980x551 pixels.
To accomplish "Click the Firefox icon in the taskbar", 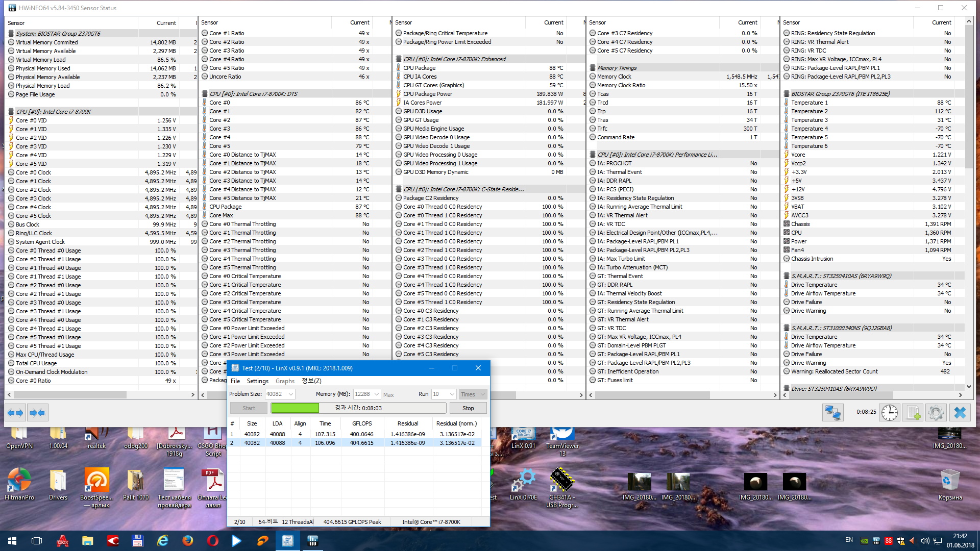I will [188, 541].
